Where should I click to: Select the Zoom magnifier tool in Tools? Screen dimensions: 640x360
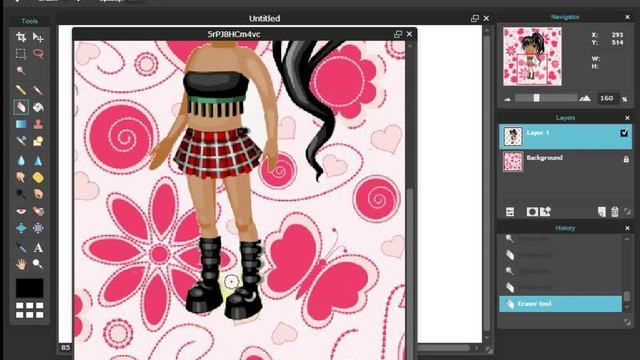[x=38, y=264]
